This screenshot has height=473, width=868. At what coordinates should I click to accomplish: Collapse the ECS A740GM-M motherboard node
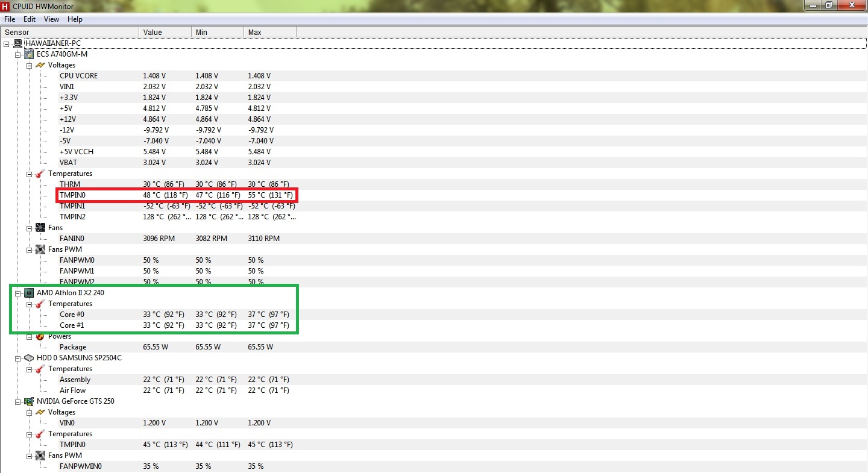(x=17, y=54)
